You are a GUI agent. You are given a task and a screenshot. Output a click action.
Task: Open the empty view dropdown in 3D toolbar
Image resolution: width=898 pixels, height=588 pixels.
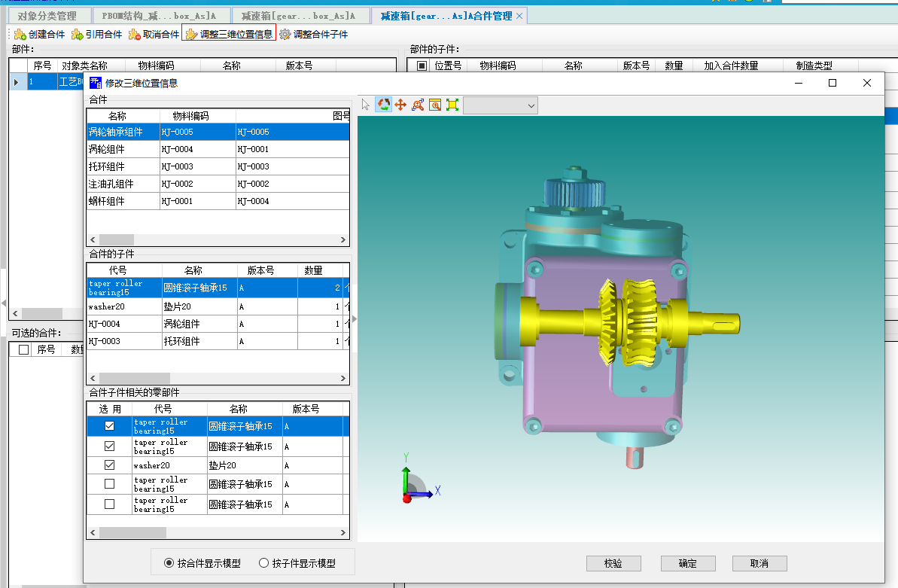(501, 106)
